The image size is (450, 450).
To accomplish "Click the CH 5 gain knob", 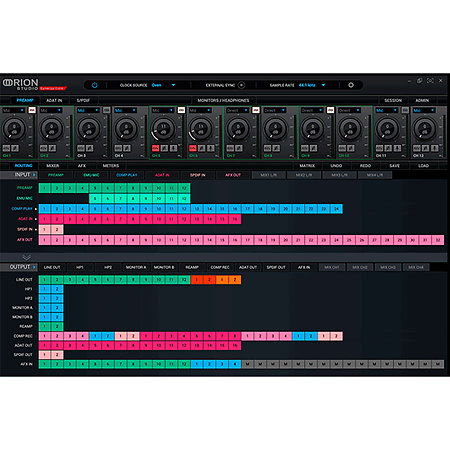I will pos(163,129).
